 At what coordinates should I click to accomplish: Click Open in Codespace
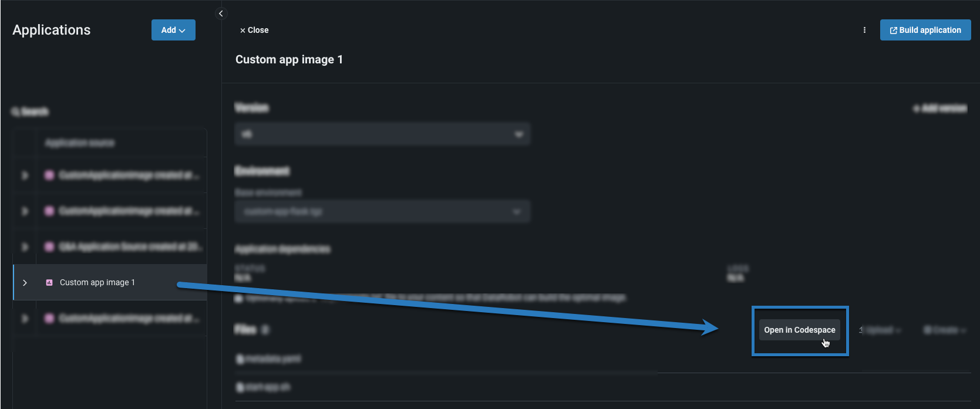799,330
